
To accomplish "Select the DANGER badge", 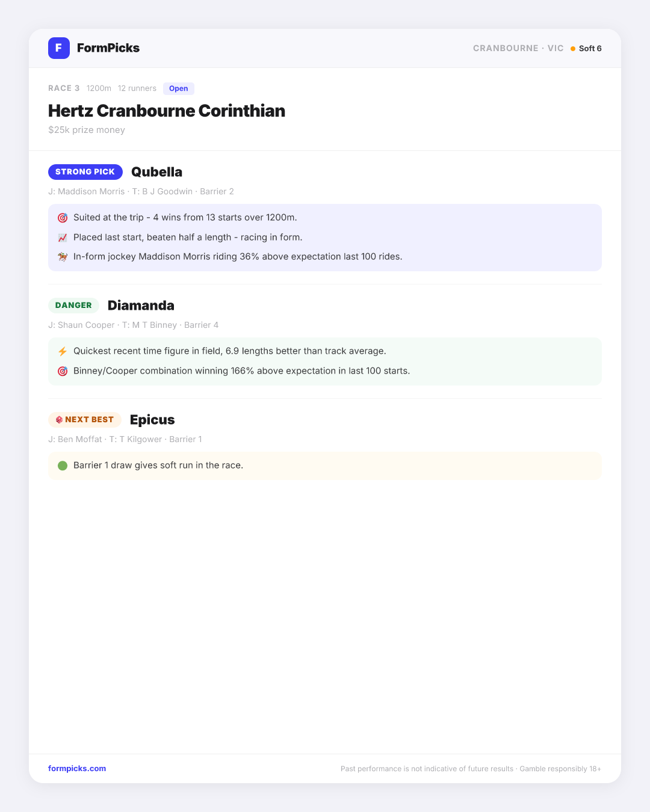I will (73, 306).
